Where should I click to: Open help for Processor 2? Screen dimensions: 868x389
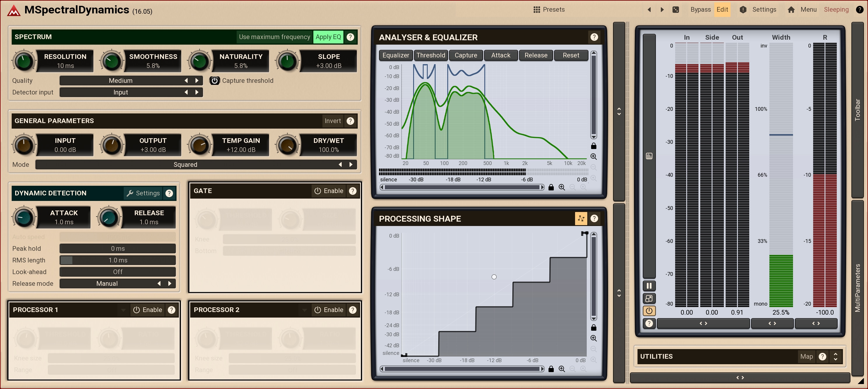(352, 310)
